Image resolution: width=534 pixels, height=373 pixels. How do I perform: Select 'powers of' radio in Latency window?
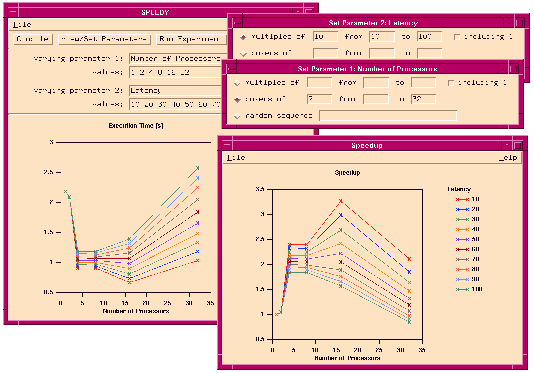[x=243, y=53]
